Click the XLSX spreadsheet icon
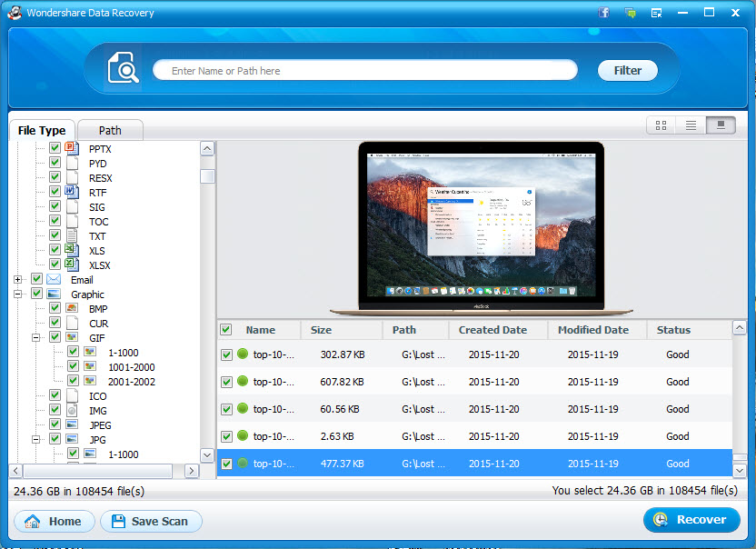756x549 pixels. tap(72, 264)
